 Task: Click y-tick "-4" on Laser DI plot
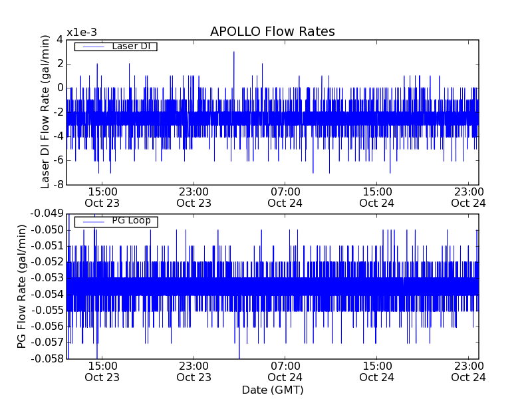point(58,136)
